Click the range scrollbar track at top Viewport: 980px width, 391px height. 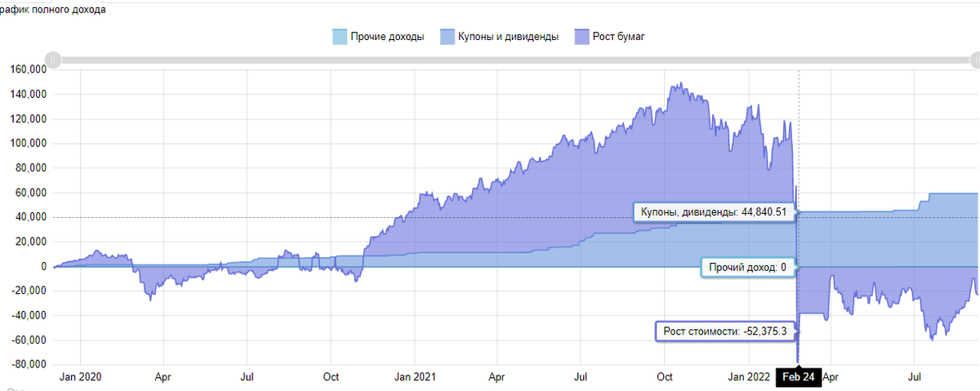[x=514, y=60]
